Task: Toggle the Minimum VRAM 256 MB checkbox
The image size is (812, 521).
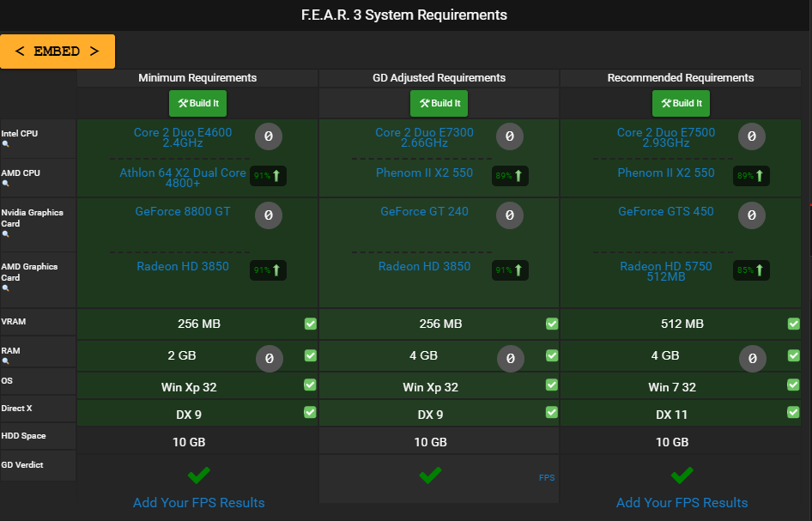Action: 310,324
